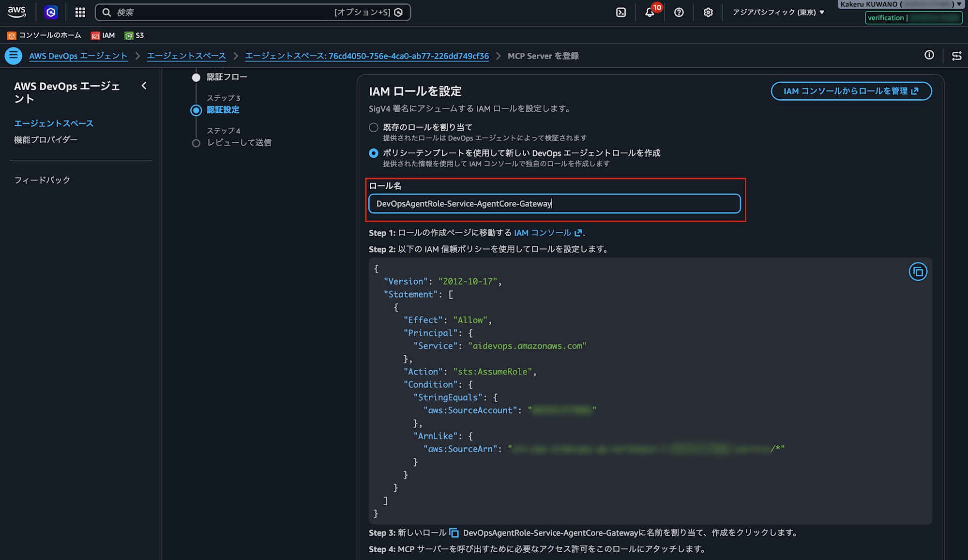This screenshot has height=560, width=968.
Task: Click the agent space ID breadcrumb link
Action: (x=367, y=56)
